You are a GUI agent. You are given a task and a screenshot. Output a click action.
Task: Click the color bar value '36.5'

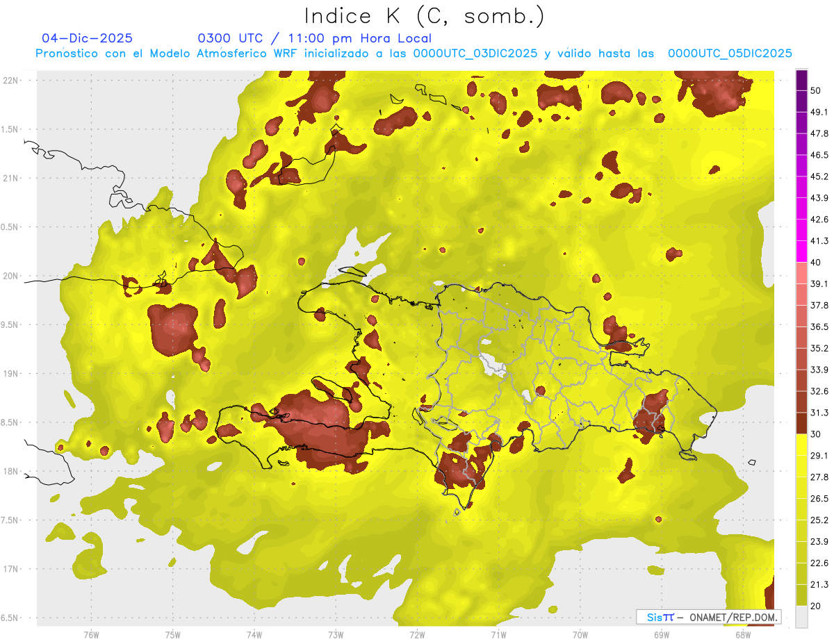pos(819,327)
